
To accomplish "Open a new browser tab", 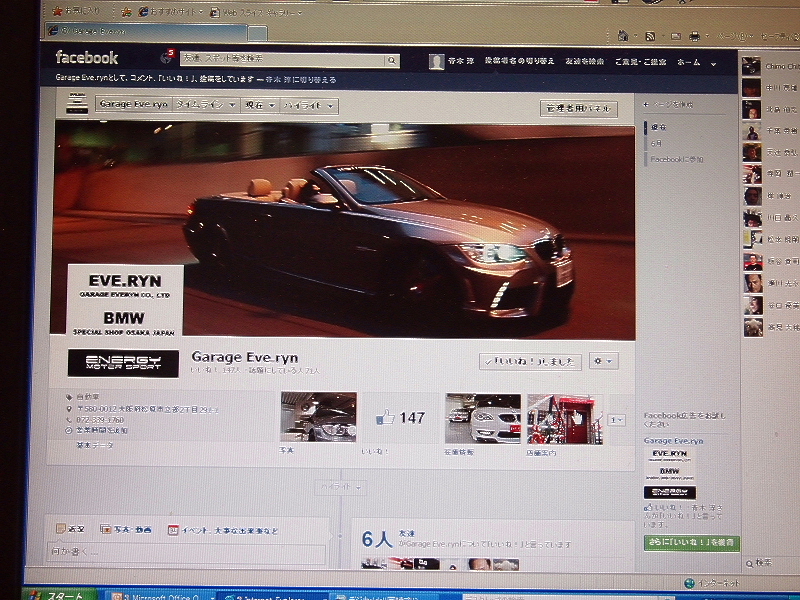I will coord(258,33).
